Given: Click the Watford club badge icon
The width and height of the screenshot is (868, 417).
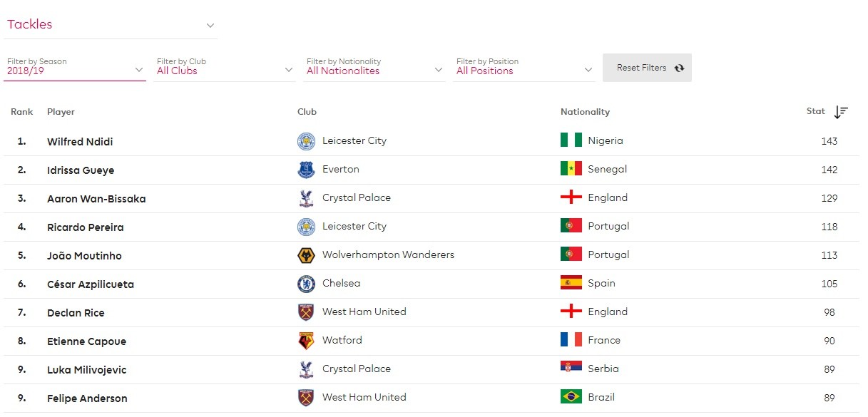Looking at the screenshot, I should 306,341.
